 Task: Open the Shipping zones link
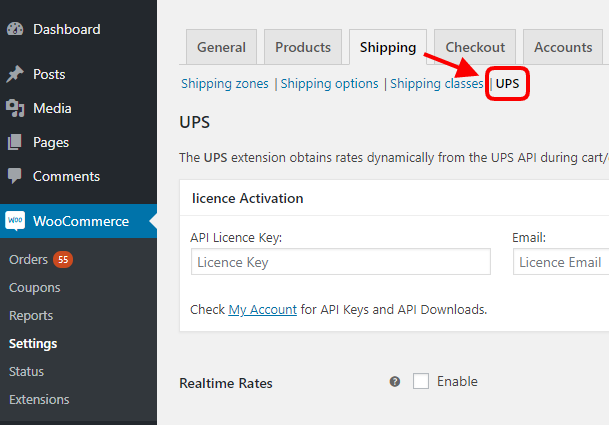(225, 84)
